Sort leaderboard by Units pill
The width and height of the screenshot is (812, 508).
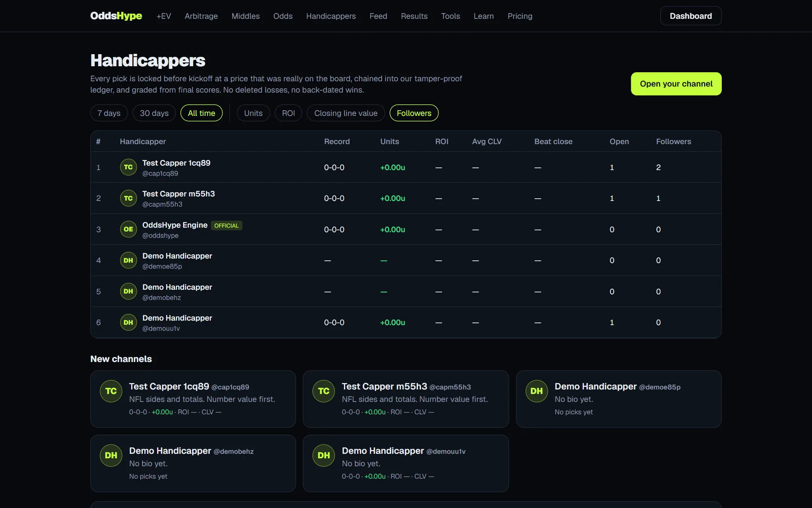pos(253,113)
